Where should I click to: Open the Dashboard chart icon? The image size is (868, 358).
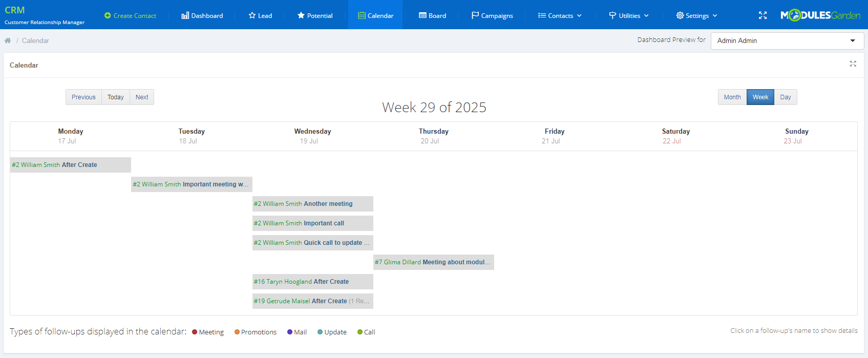point(185,15)
